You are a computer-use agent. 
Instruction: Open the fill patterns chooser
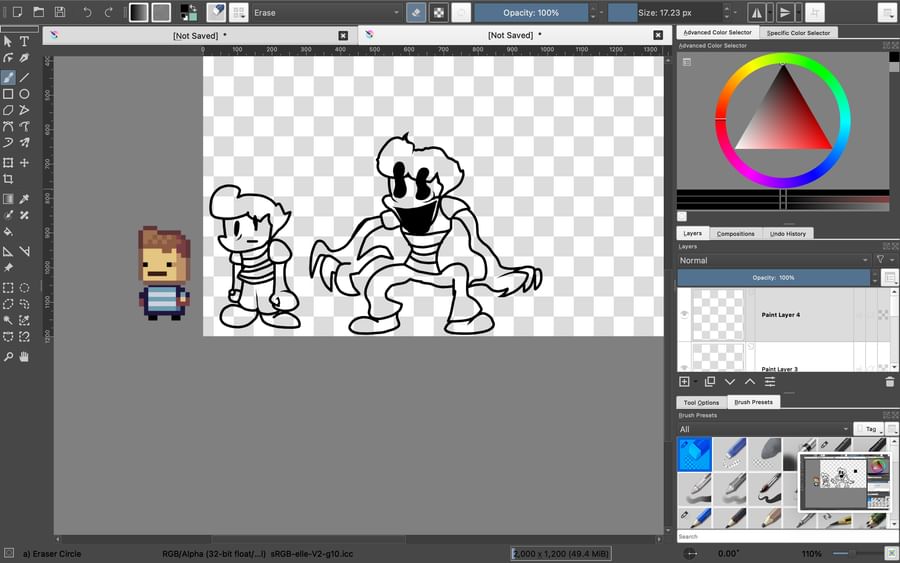tap(161, 12)
